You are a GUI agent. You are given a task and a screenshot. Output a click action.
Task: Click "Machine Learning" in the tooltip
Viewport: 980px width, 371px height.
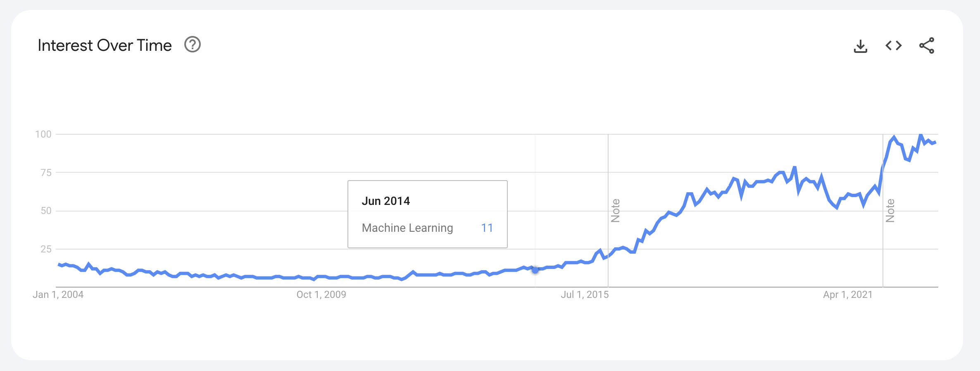click(407, 228)
